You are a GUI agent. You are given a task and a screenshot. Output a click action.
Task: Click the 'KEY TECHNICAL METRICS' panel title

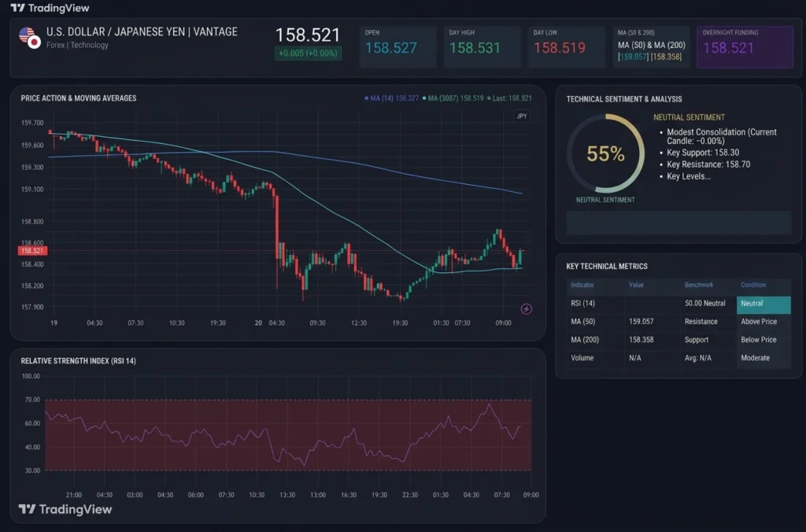point(607,266)
